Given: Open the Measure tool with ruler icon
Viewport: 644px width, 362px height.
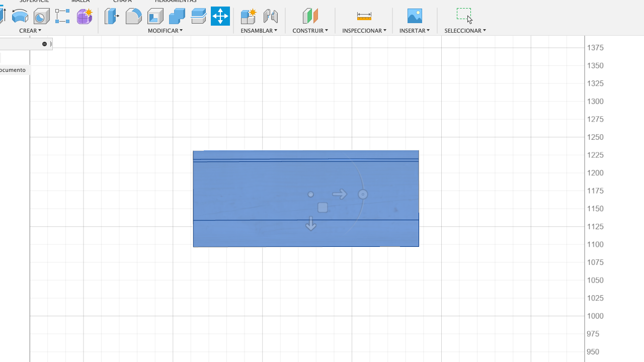Looking at the screenshot, I should (x=364, y=16).
